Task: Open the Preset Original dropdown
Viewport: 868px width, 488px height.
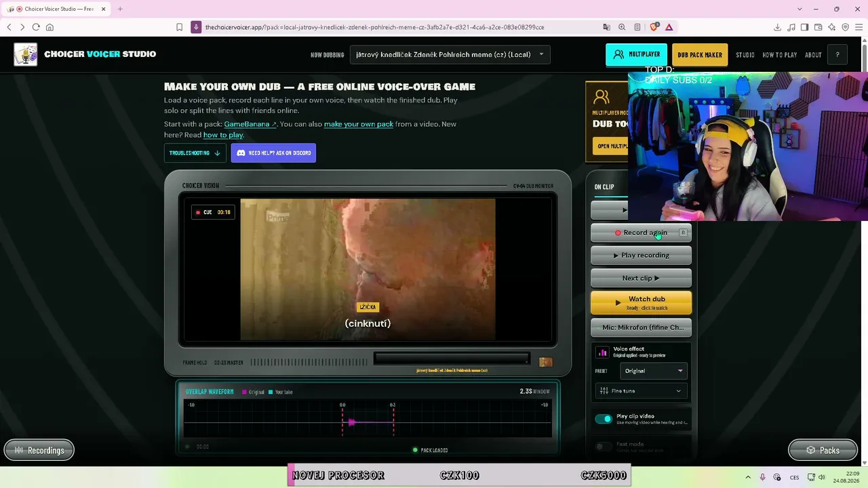Action: (654, 371)
